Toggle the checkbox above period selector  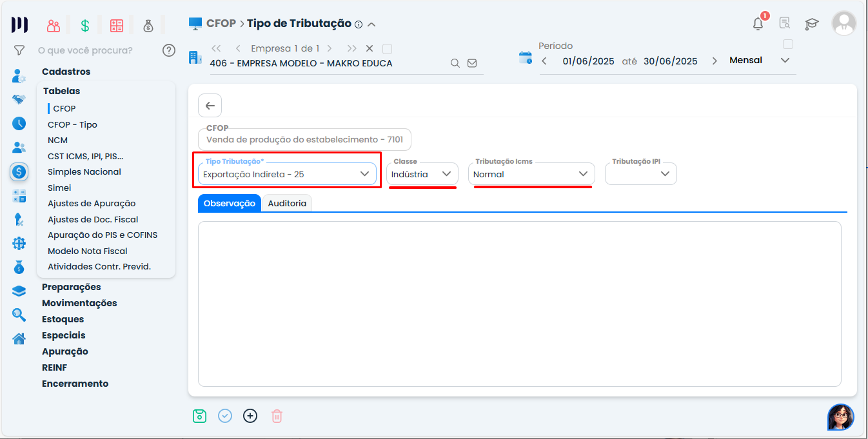tap(787, 44)
